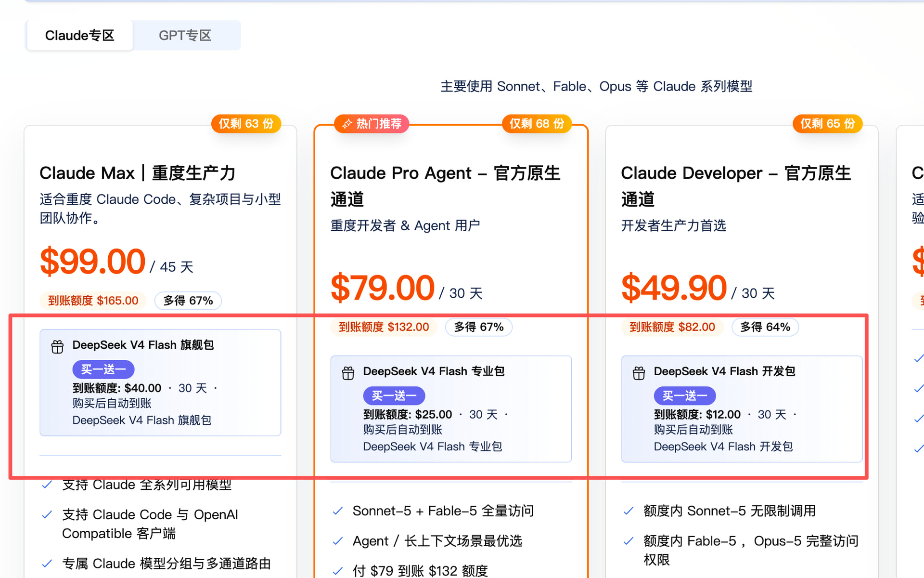Click the 买一送一 badge in the 开发包 box
This screenshot has height=578, width=924.
(x=685, y=396)
